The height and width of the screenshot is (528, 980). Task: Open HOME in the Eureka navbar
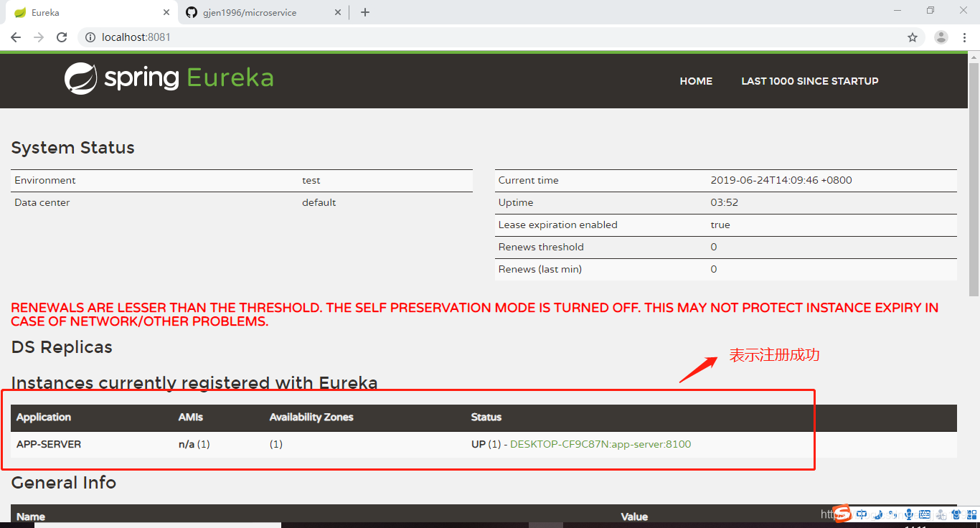tap(696, 81)
